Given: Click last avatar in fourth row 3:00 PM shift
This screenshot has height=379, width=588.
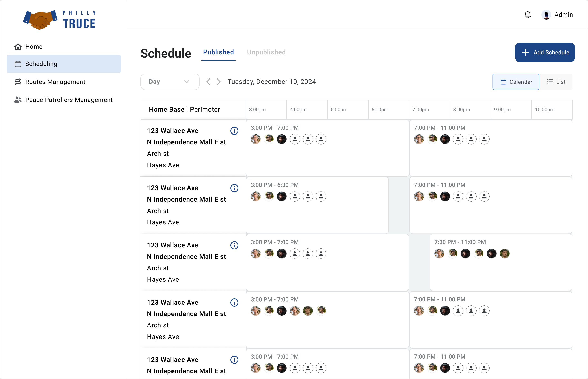Looking at the screenshot, I should (x=321, y=311).
